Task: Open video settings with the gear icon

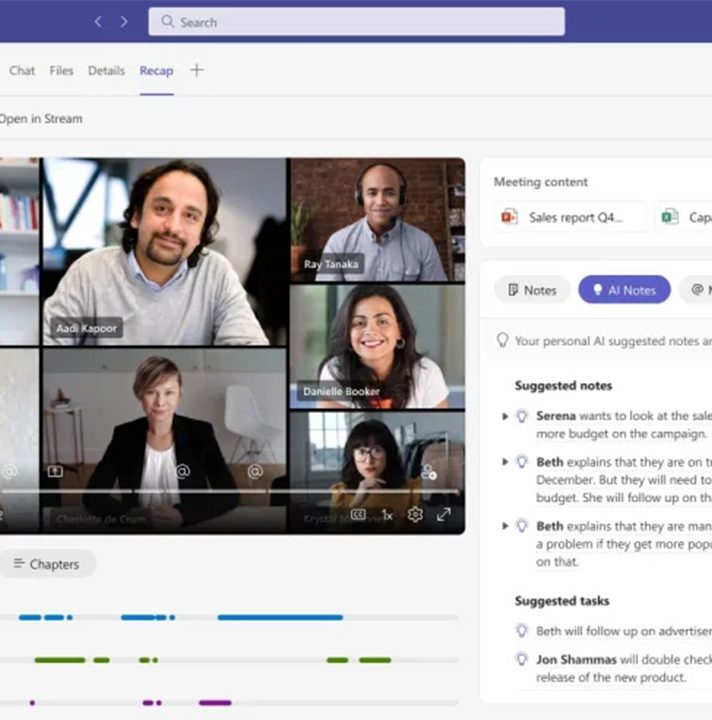Action: [415, 515]
